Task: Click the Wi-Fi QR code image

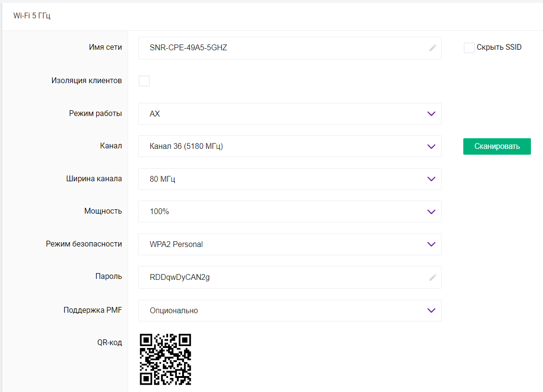Action: (x=166, y=360)
